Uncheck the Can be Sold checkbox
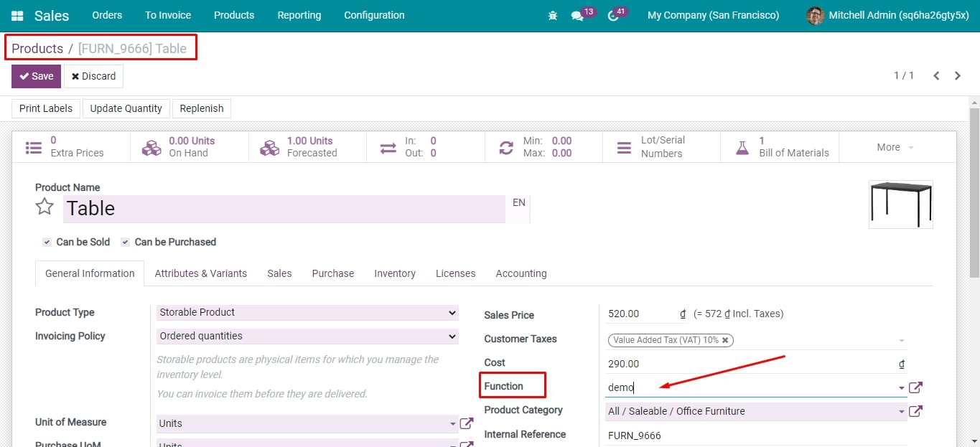 46,242
